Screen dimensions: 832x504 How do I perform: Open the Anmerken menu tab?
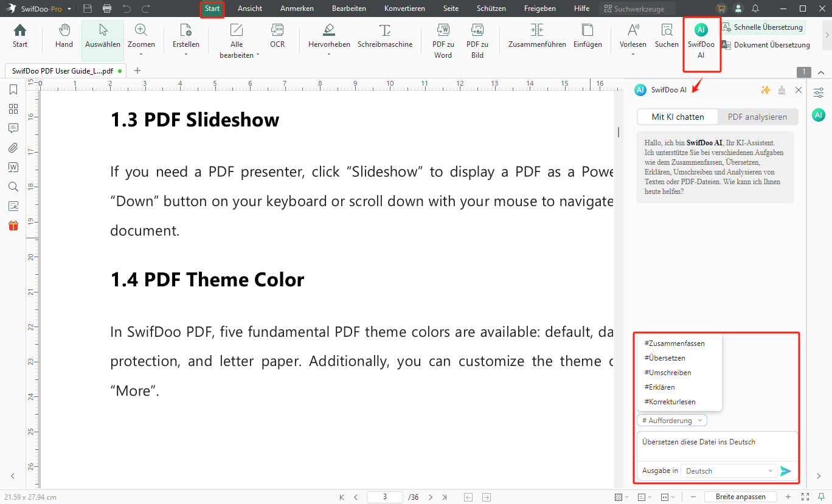point(297,9)
